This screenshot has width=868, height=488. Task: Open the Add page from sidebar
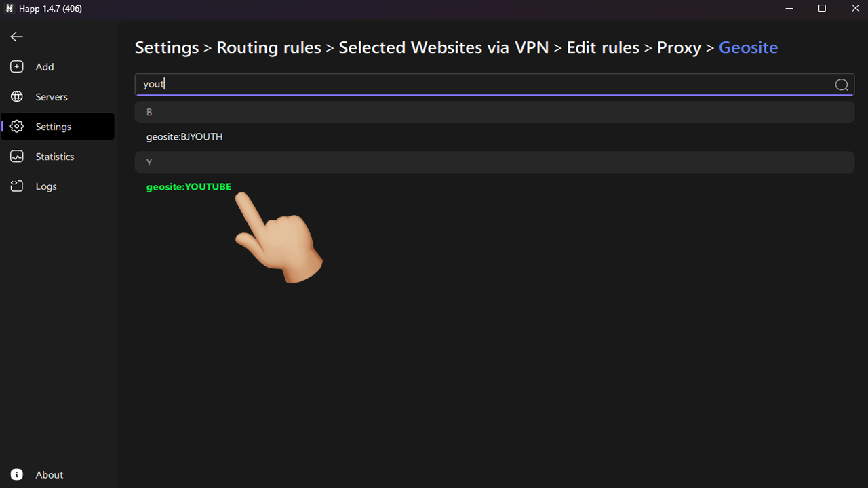click(17, 67)
